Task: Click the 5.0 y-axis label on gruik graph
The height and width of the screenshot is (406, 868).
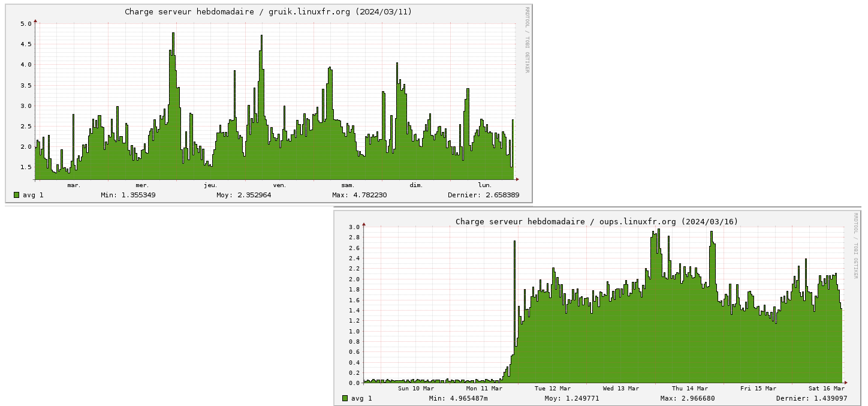Action: (x=26, y=24)
